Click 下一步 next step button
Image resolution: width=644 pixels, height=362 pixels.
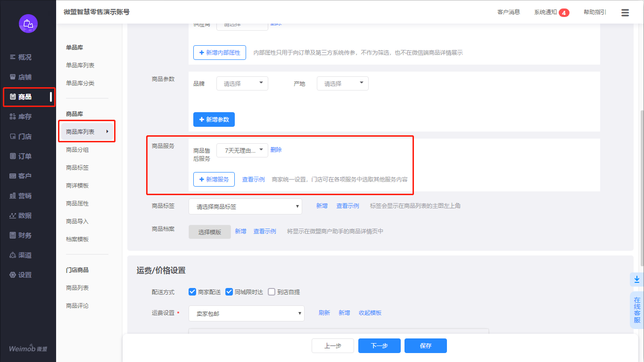pos(380,346)
